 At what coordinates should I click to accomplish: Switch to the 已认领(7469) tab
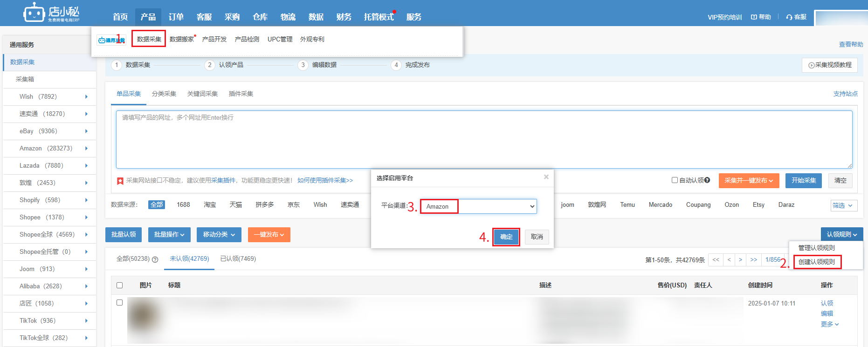pos(238,259)
